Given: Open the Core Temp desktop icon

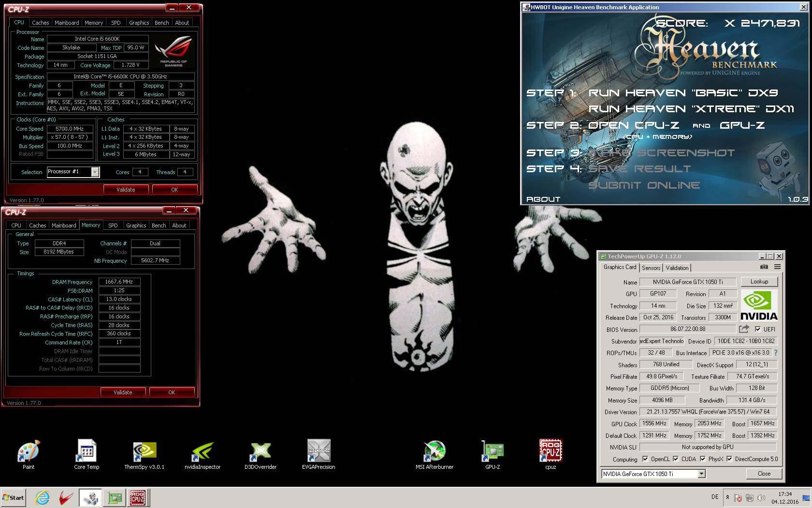Looking at the screenshot, I should tap(87, 454).
